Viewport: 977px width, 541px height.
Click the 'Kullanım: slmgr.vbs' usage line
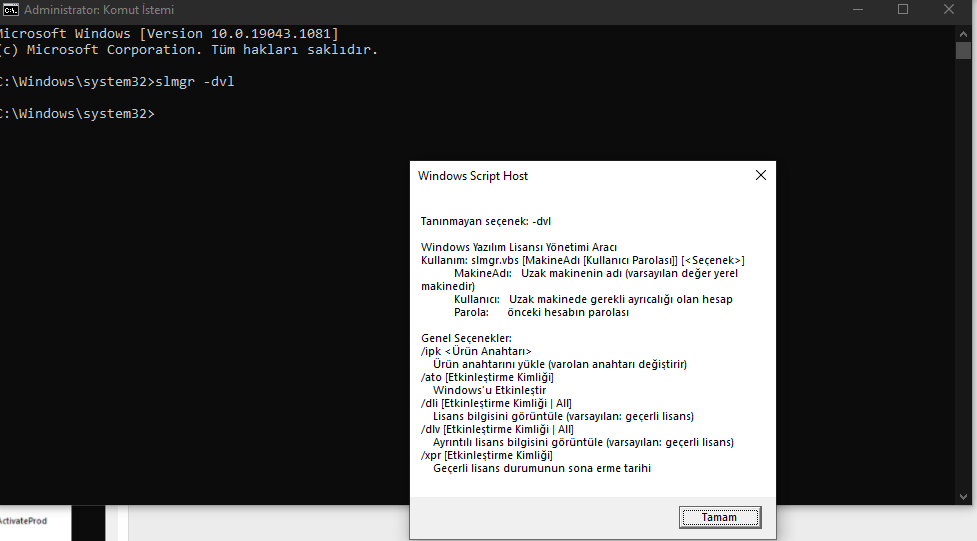[583, 261]
